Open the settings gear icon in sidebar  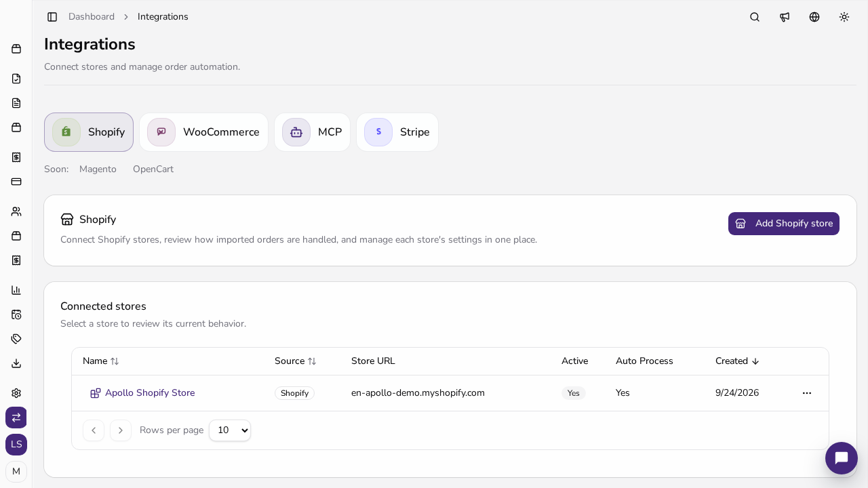[x=16, y=393]
